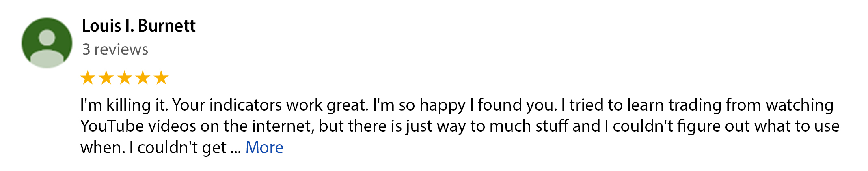Open Louis I. Burnett's green profile avatar
Viewport: 868px width, 171px height.
tap(47, 43)
